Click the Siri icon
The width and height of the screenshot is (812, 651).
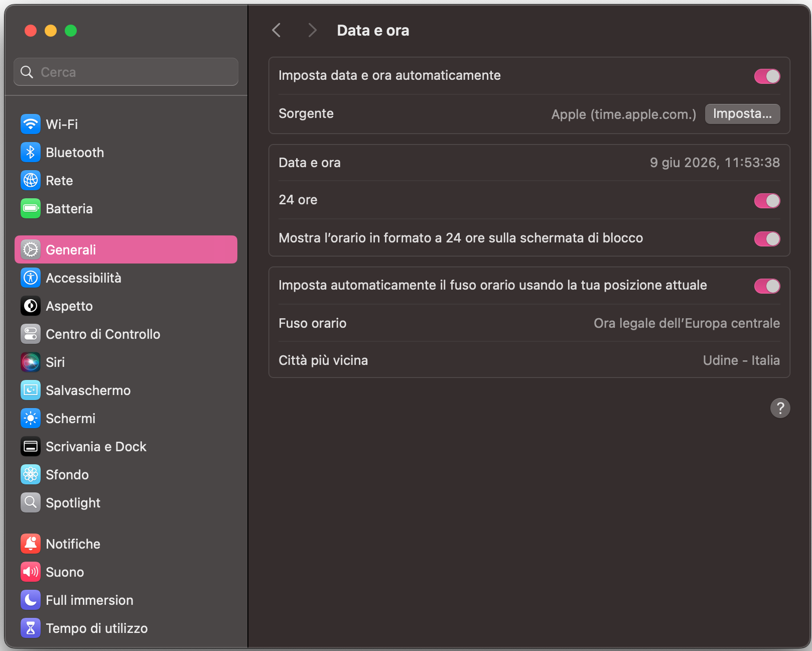coord(31,362)
